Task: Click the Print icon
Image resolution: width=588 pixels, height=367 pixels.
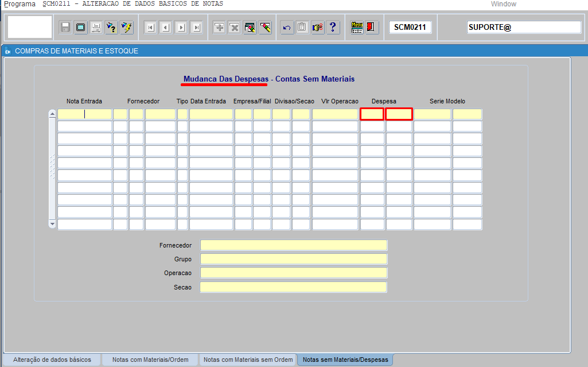Action: [96, 28]
